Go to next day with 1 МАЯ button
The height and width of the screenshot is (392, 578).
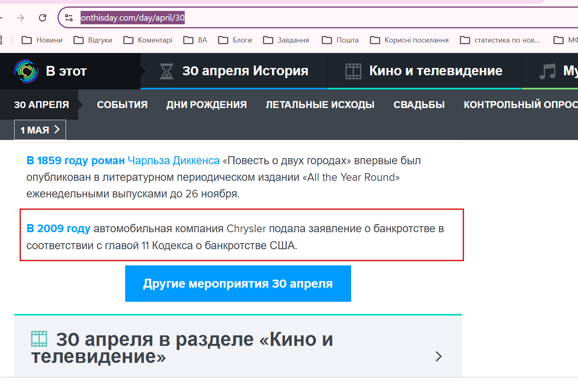(40, 130)
